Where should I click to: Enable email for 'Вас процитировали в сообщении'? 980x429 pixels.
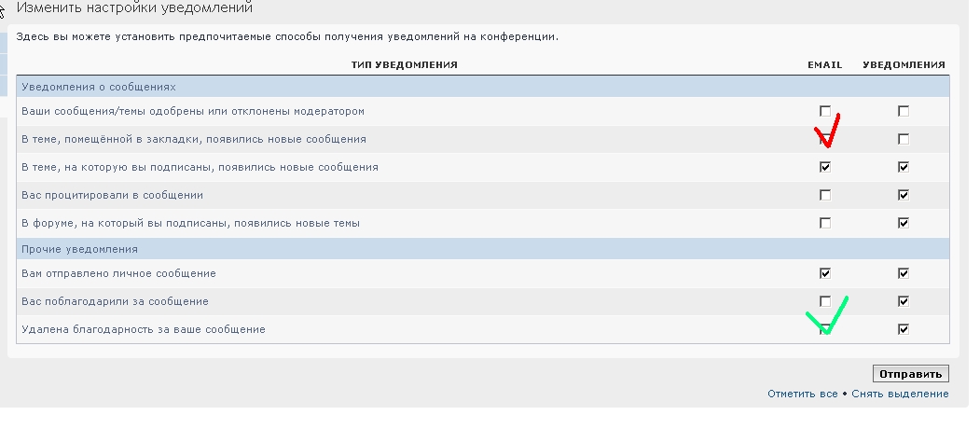[x=824, y=196]
